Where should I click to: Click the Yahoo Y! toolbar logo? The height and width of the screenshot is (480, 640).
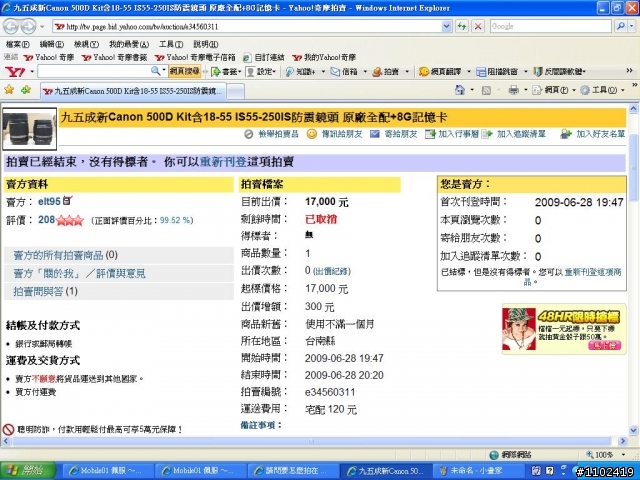click(x=15, y=72)
